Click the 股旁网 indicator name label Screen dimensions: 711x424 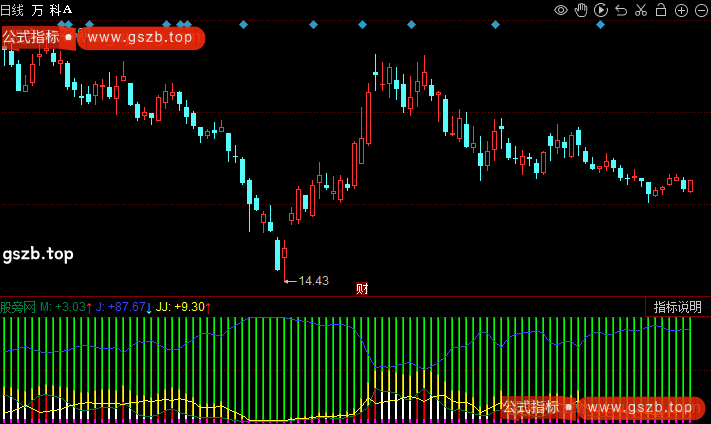click(x=18, y=307)
